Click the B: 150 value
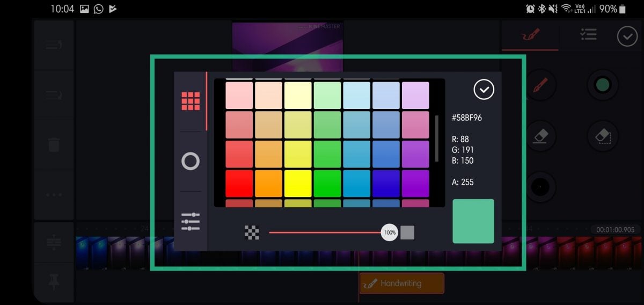This screenshot has width=644, height=305. coord(463,161)
